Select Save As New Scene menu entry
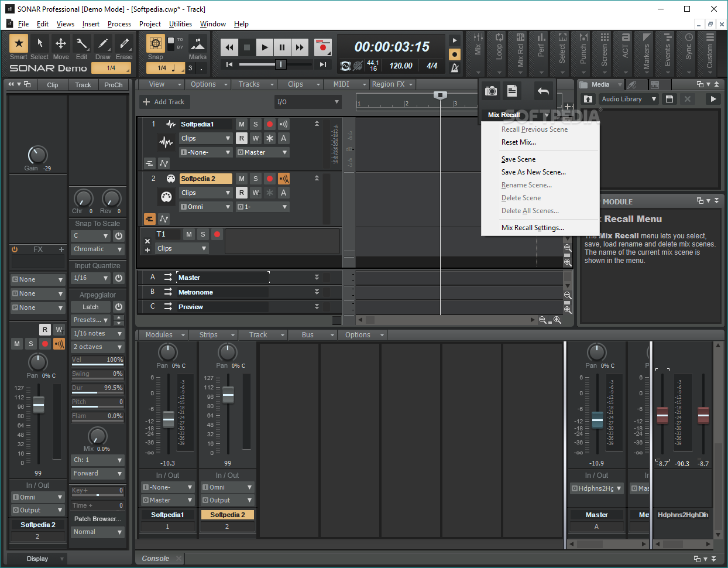Image resolution: width=728 pixels, height=568 pixels. coord(534,172)
